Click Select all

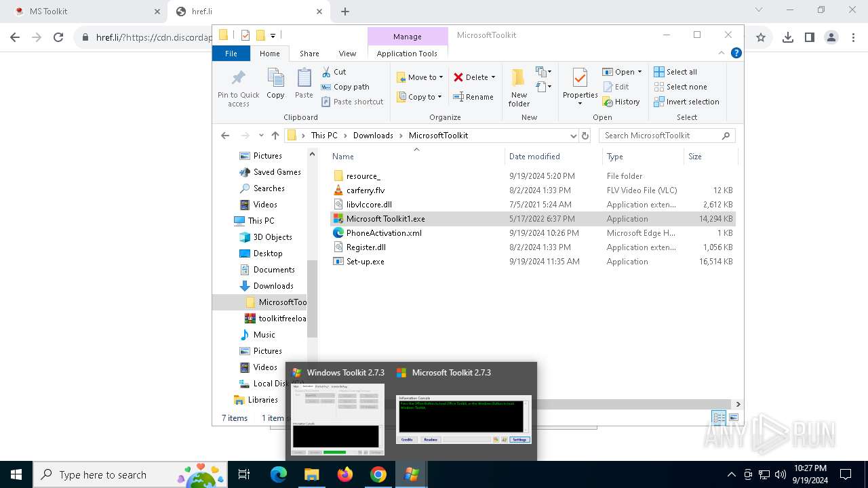(x=675, y=72)
